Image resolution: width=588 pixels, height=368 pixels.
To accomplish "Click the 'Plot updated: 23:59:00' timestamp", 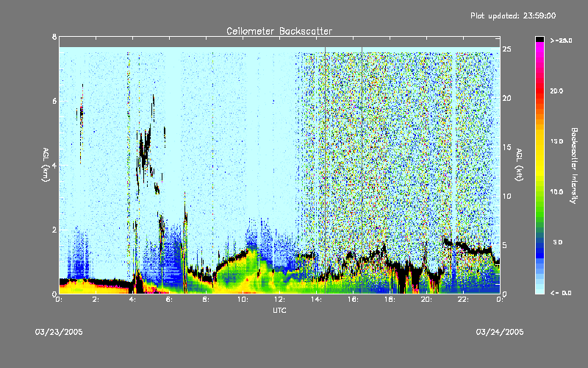I will tap(513, 15).
